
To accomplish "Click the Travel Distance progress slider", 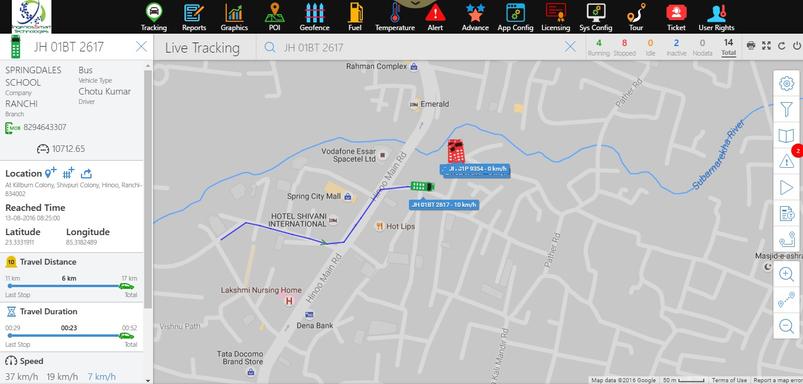I will click(x=71, y=286).
